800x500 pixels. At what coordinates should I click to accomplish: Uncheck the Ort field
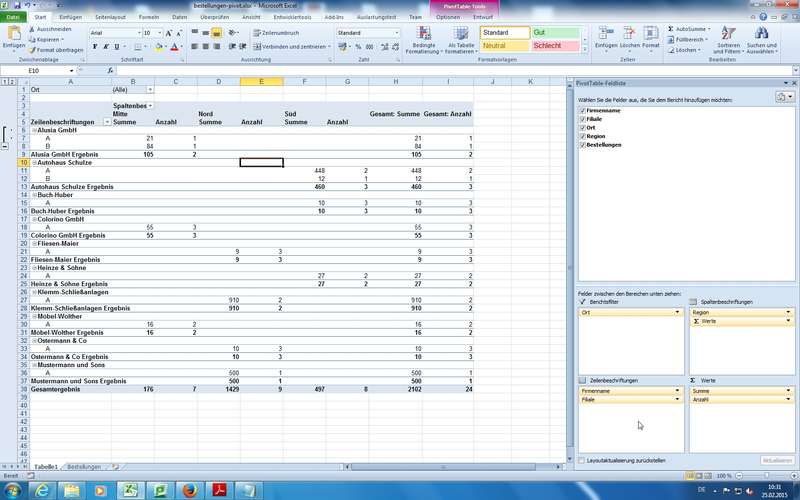point(582,128)
